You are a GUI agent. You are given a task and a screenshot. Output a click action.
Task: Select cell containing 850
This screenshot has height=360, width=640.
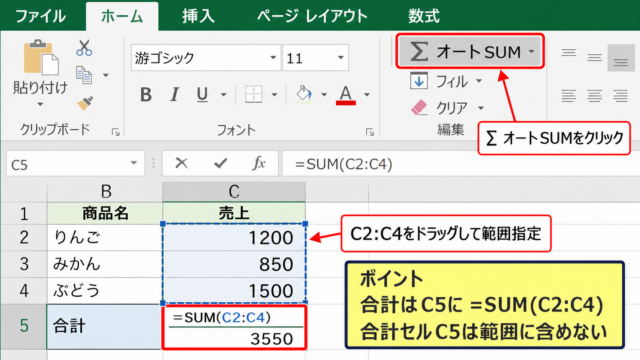point(234,264)
